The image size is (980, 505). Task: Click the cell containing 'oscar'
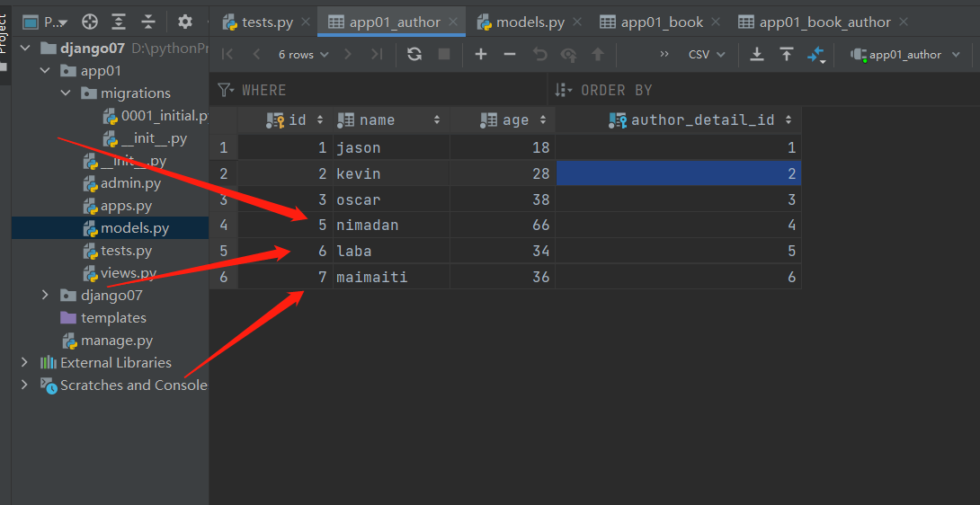tap(391, 199)
